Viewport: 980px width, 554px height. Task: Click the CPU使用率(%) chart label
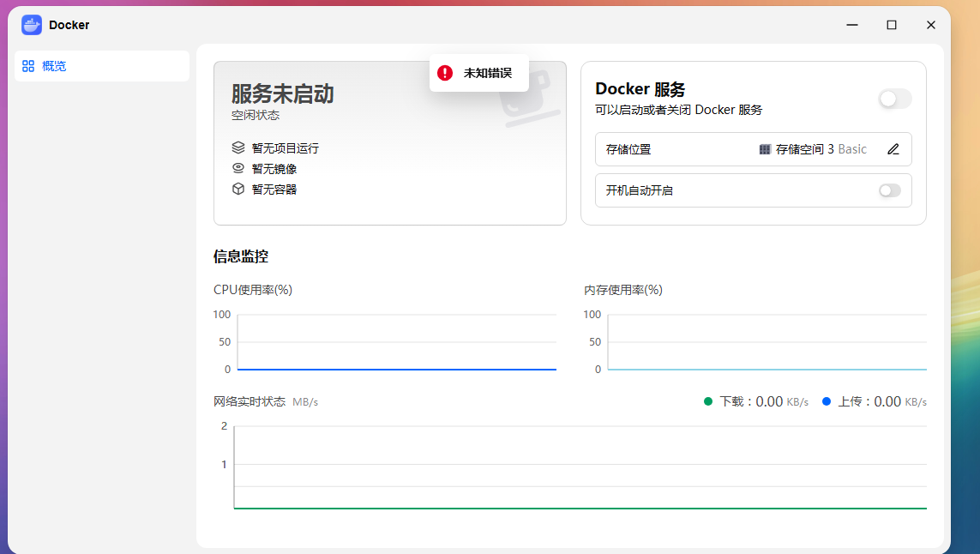point(252,290)
